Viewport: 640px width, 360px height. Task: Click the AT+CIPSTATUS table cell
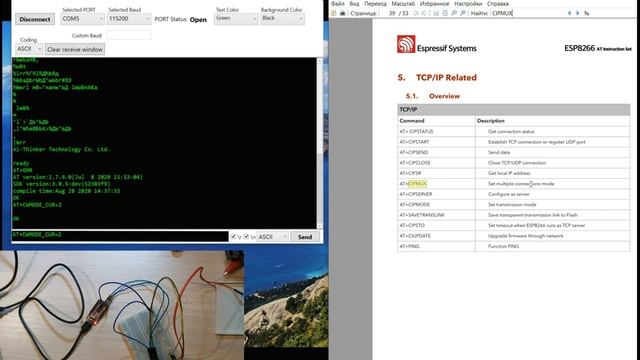click(x=436, y=131)
